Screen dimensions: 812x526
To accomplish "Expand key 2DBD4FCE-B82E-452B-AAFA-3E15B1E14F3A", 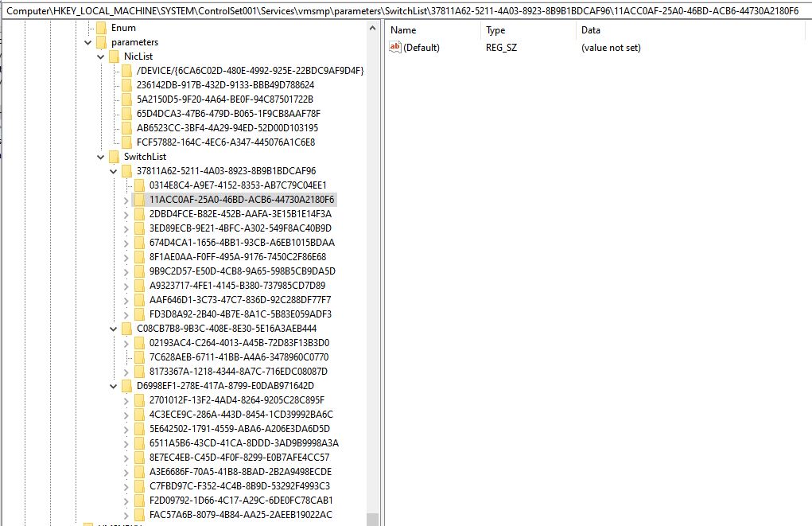I will (126, 213).
